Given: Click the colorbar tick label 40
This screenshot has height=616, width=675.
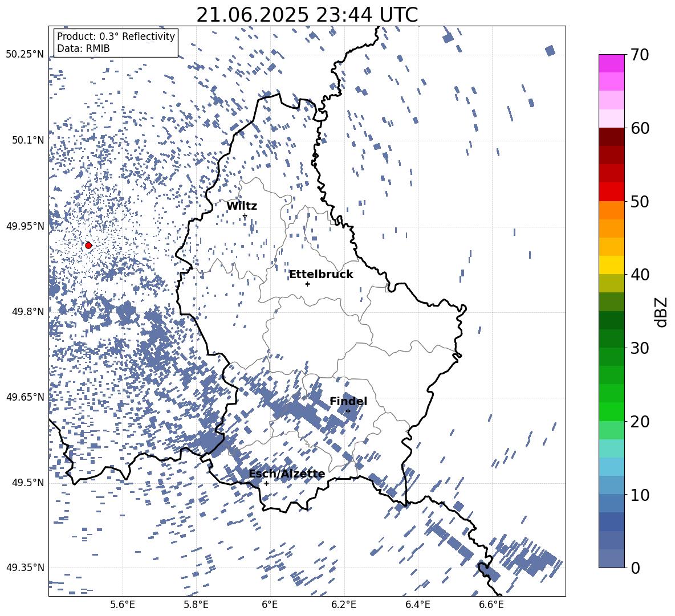Looking at the screenshot, I should click(640, 275).
